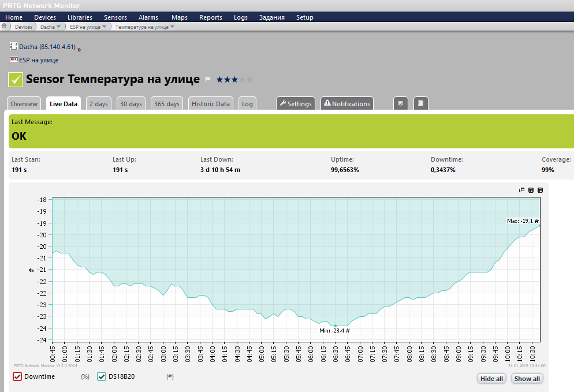Switch to the Overview tab

24,103
